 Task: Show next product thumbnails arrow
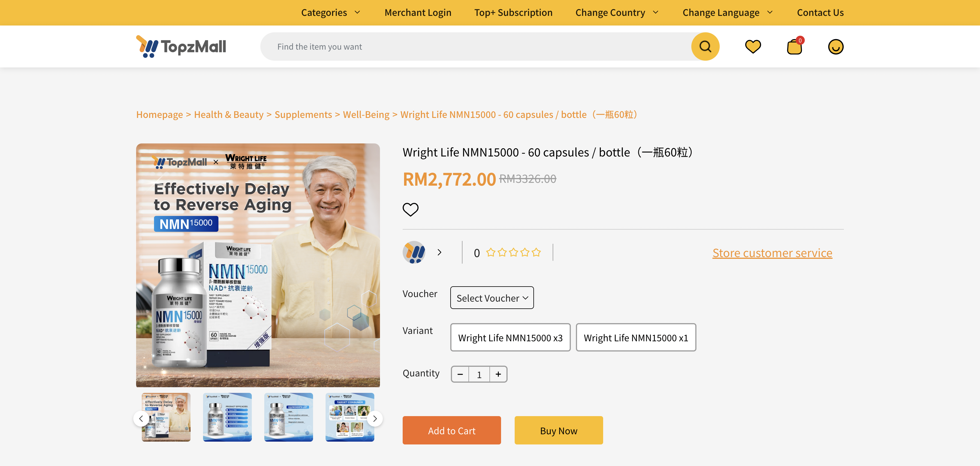pos(375,418)
